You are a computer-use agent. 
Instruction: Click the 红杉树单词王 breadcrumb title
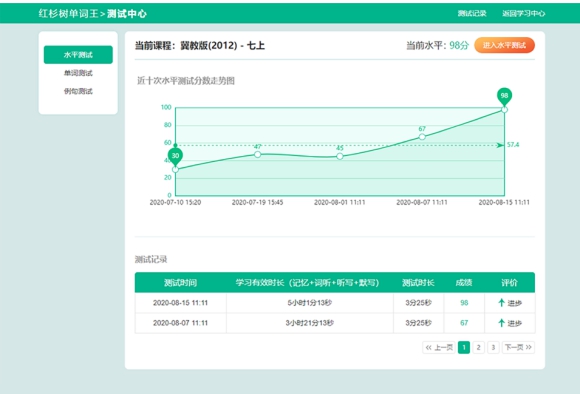pyautogui.click(x=68, y=14)
